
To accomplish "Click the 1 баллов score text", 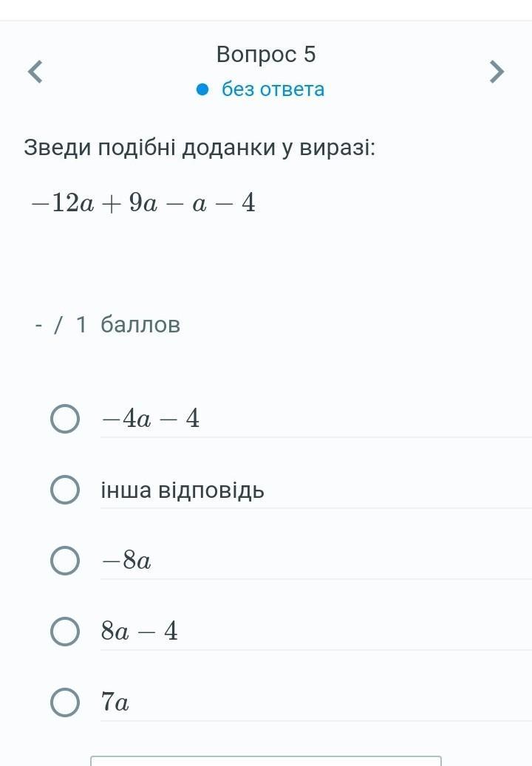I will 129,324.
